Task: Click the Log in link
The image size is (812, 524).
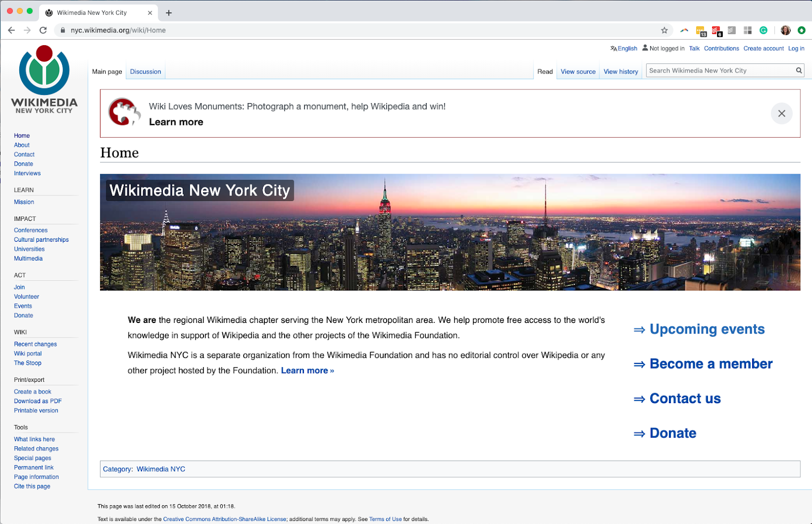Action: 796,49
